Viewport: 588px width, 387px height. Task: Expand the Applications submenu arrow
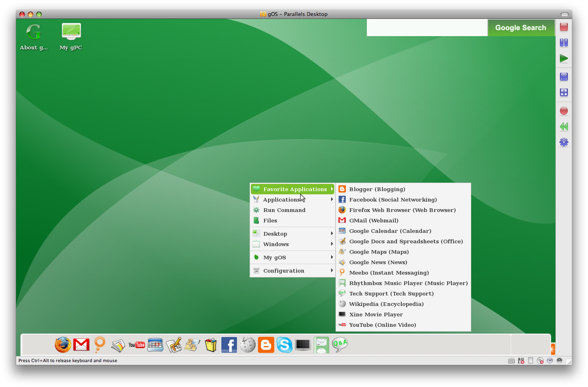click(332, 200)
